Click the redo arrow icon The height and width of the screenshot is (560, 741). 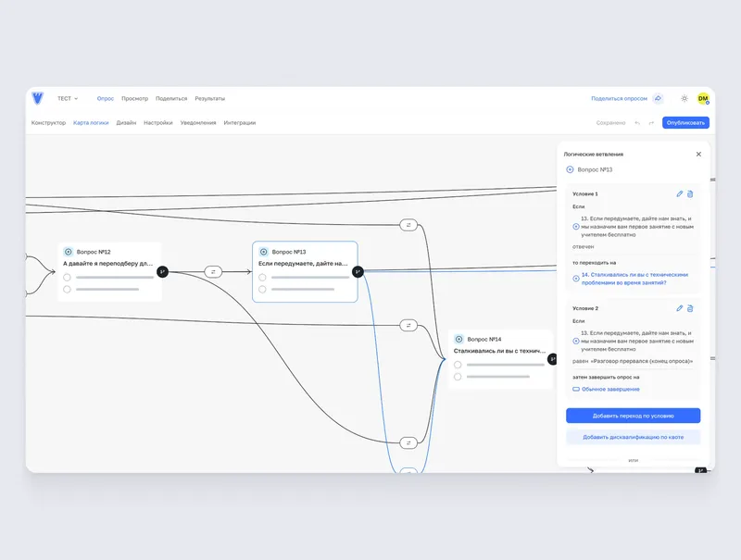(651, 123)
